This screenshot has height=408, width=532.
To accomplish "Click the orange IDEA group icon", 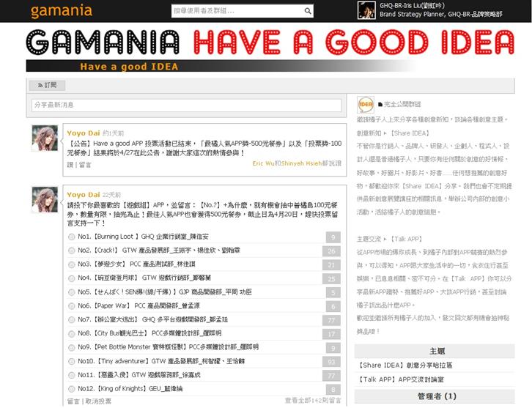I will coord(366,105).
